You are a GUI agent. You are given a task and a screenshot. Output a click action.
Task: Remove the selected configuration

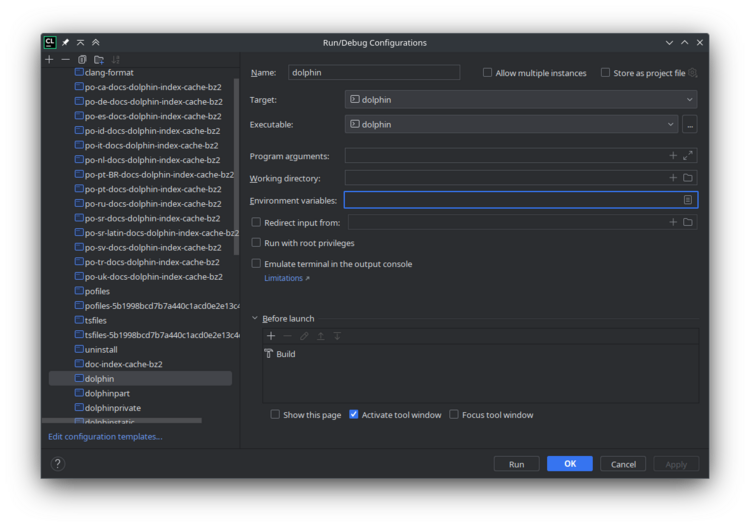[x=65, y=60]
